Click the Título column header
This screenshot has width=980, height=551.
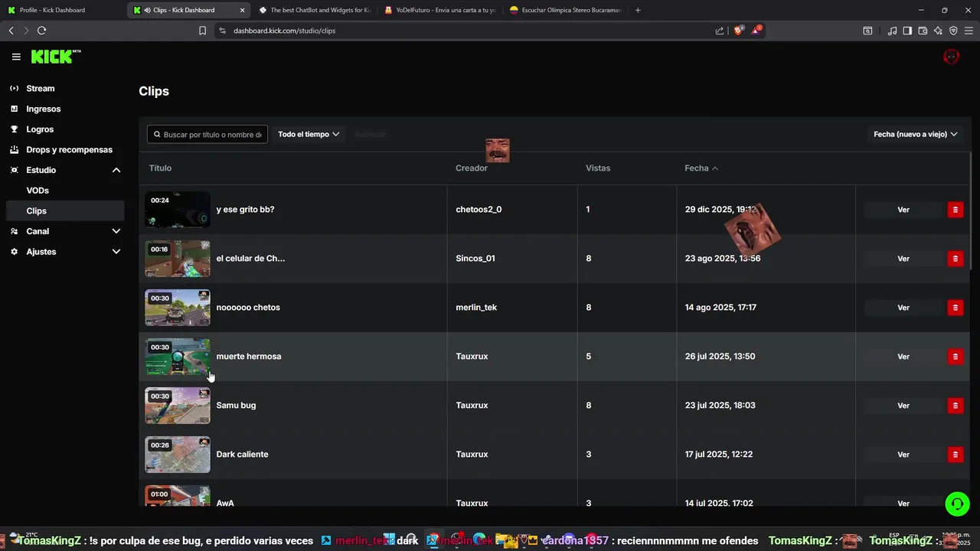click(160, 168)
